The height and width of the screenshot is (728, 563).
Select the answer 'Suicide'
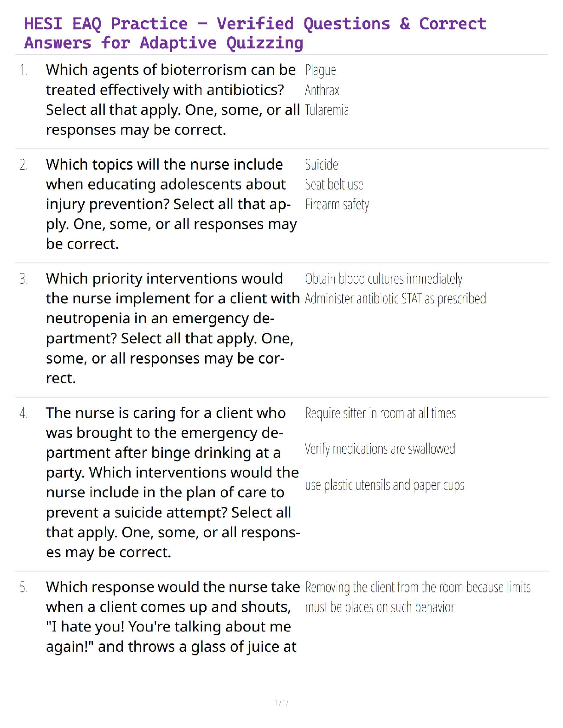coord(322,165)
